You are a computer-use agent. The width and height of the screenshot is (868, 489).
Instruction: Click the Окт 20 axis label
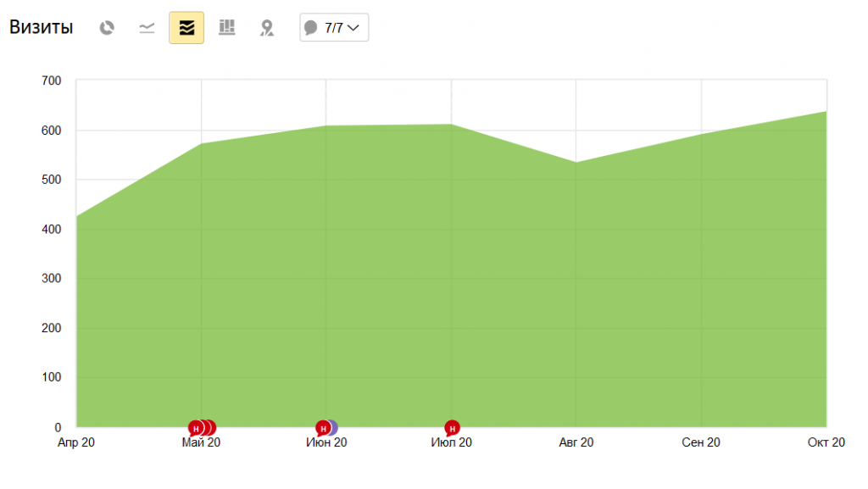pyautogui.click(x=826, y=442)
